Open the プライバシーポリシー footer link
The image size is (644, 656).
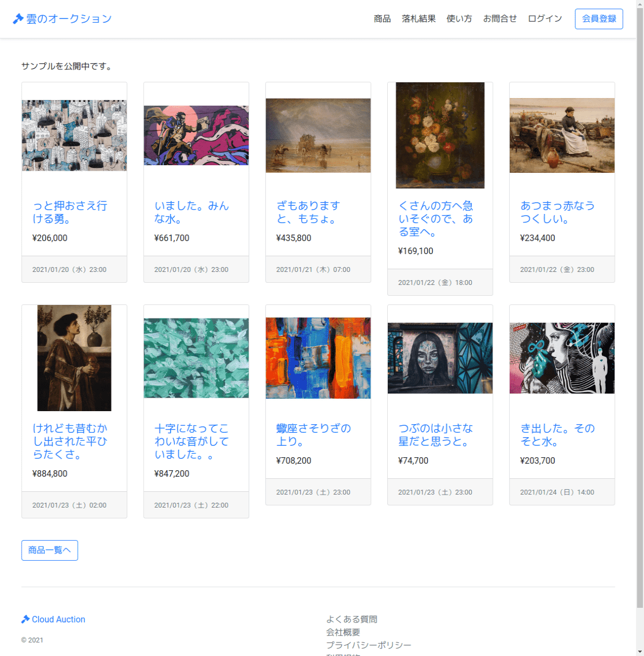coord(369,645)
